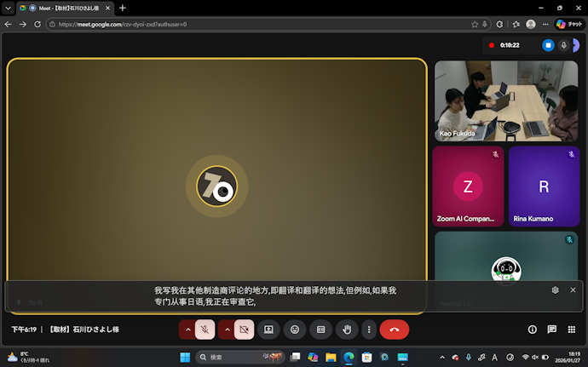Open tab actions dropdown at top-left
This screenshot has width=588, height=367.
tap(8, 8)
